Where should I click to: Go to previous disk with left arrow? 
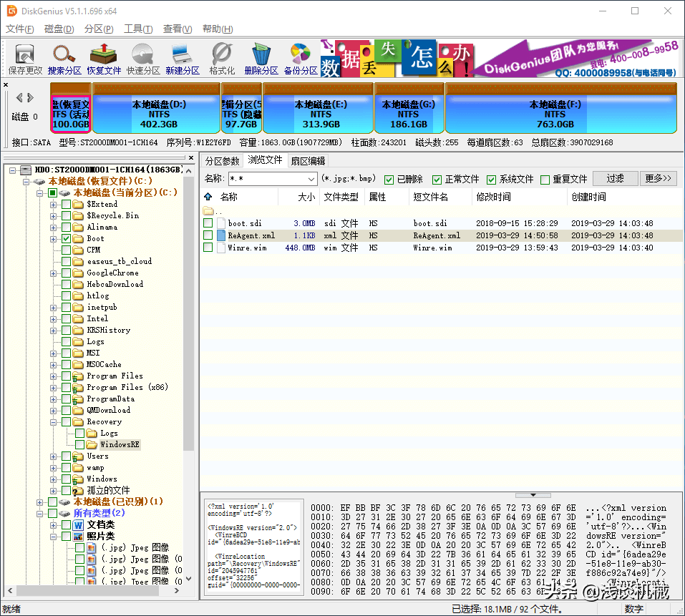(x=19, y=97)
